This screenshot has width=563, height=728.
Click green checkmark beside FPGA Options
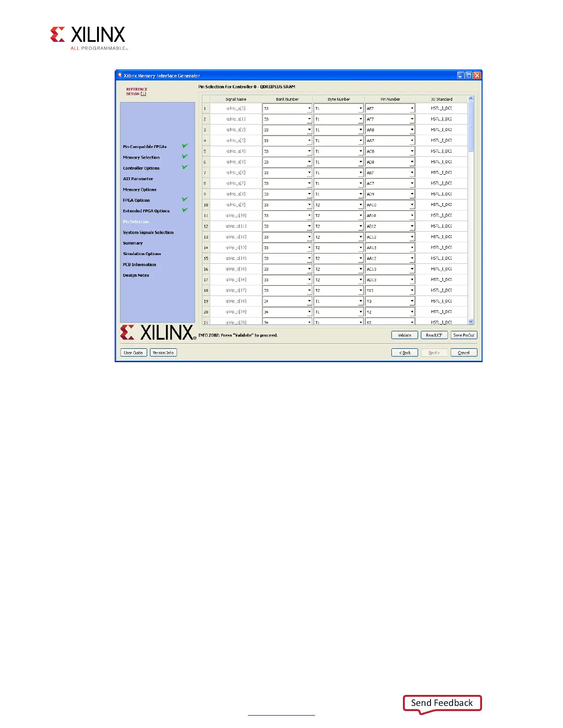pyautogui.click(x=185, y=199)
